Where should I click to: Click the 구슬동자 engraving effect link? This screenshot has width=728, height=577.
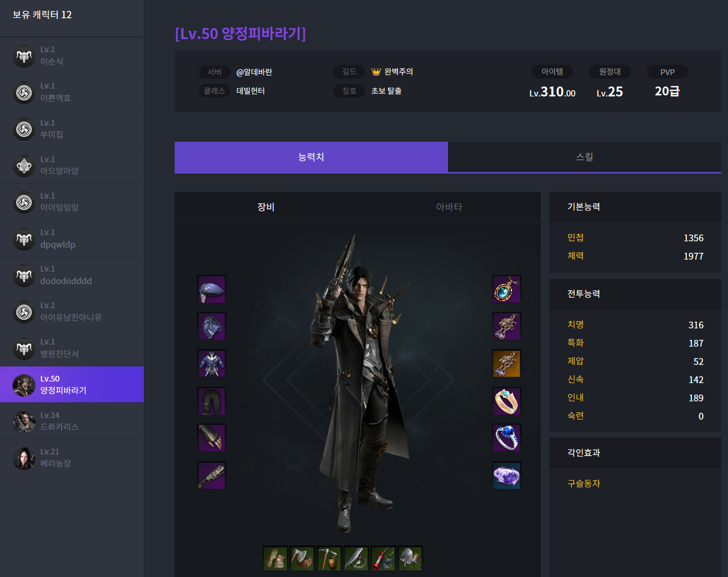[x=584, y=484]
